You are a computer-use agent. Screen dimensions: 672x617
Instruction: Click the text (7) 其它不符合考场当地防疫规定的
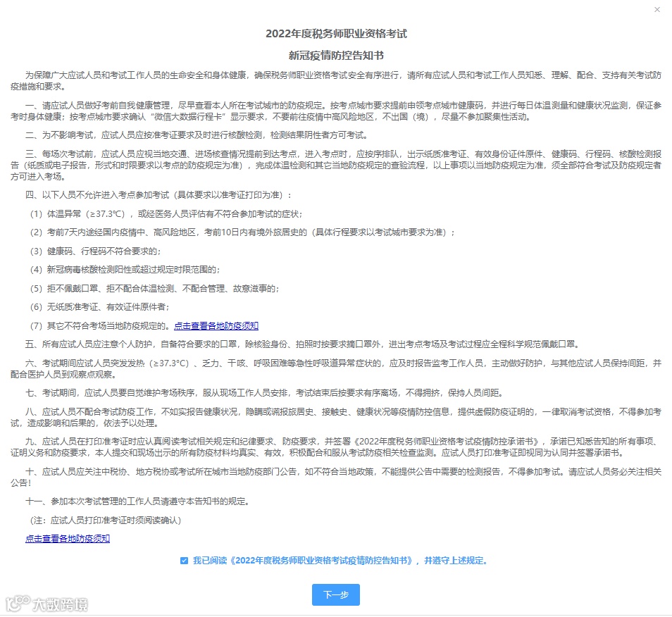point(100,325)
